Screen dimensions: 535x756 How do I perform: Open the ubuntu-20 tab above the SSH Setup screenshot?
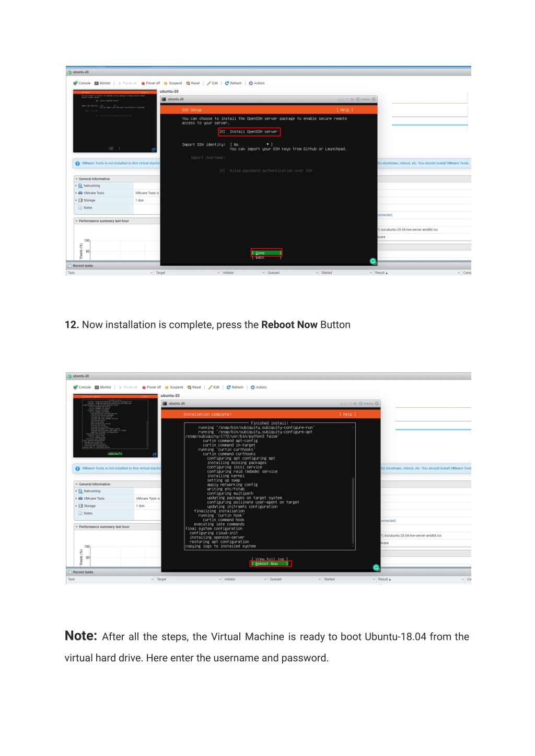78,72
